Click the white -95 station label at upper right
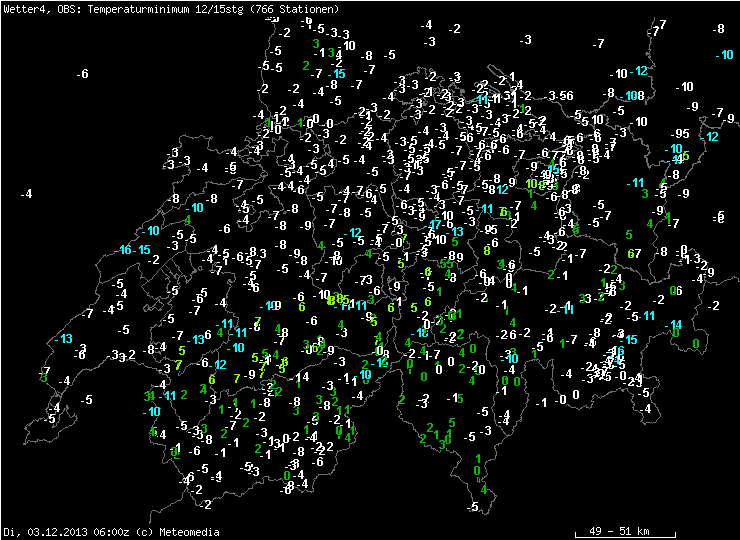740x540 pixels. click(680, 134)
